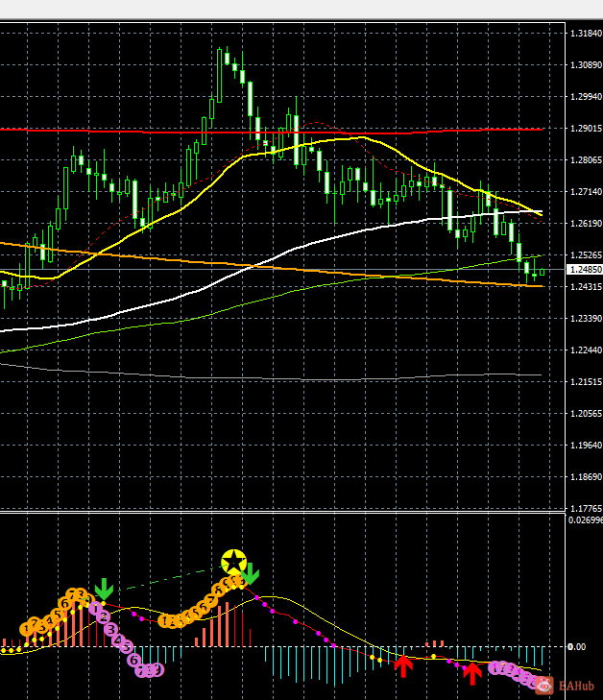Click the current price label 1.24850
603x700 pixels.
pyautogui.click(x=586, y=270)
